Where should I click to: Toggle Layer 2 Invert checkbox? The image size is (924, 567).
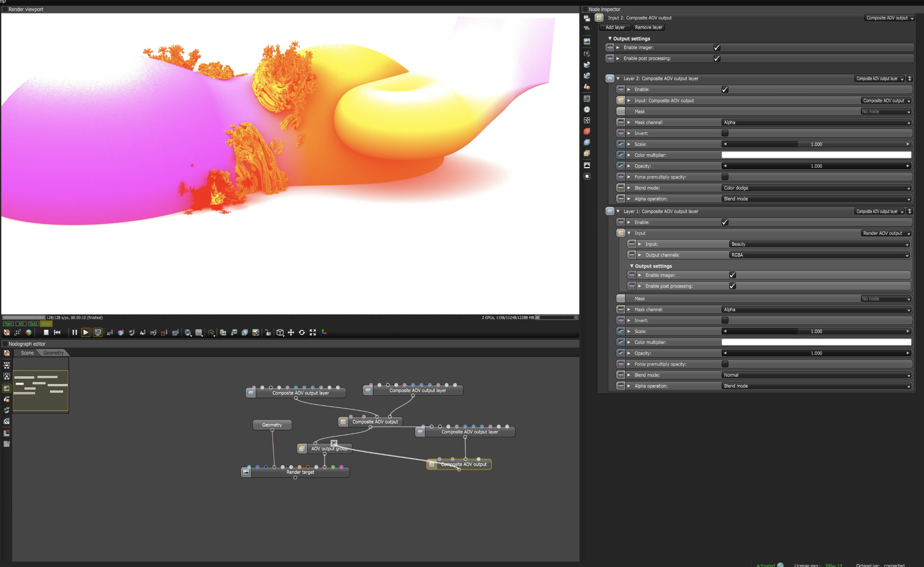click(725, 133)
